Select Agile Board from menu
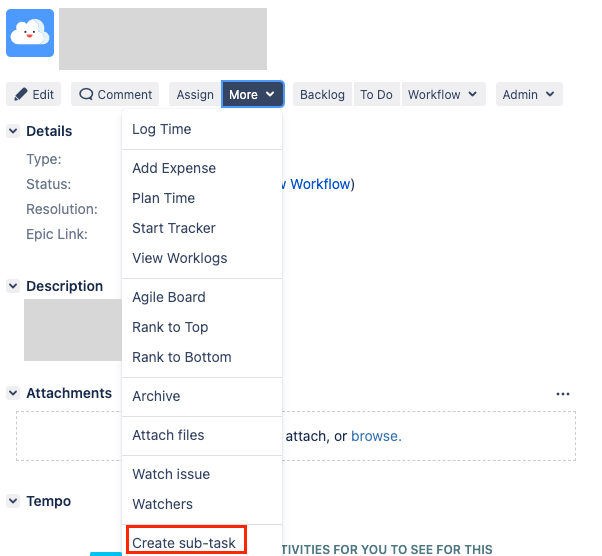This screenshot has height=556, width=602. pyautogui.click(x=202, y=297)
